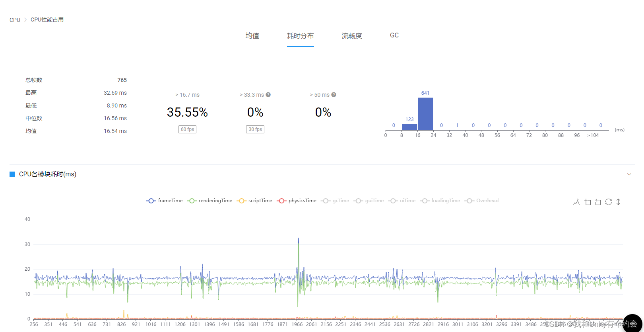The width and height of the screenshot is (644, 332).
Task: Click the histogram axis label 16
Action: pyautogui.click(x=417, y=135)
